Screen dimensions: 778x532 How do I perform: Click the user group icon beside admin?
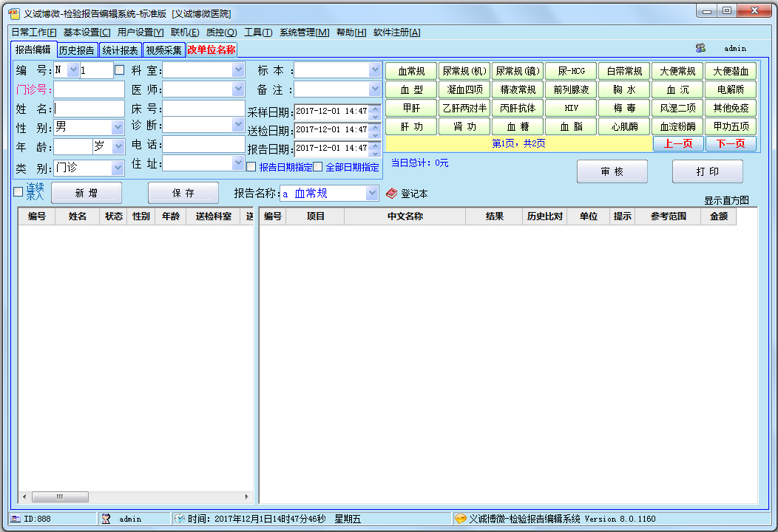tap(700, 48)
